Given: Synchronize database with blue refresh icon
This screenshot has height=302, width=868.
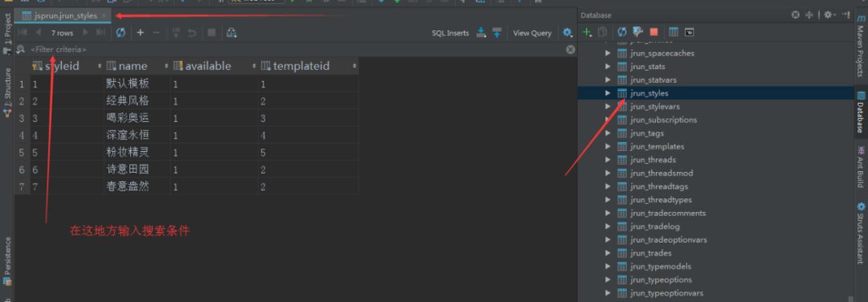Looking at the screenshot, I should pos(621,32).
